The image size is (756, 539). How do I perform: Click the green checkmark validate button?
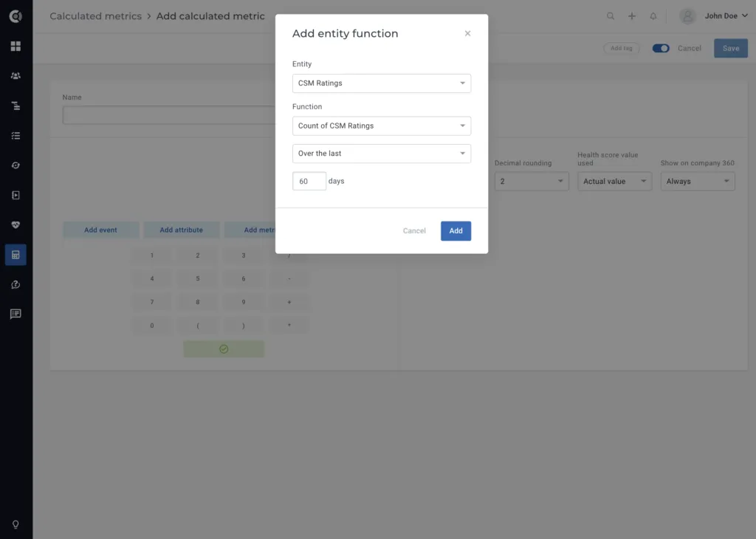[224, 349]
